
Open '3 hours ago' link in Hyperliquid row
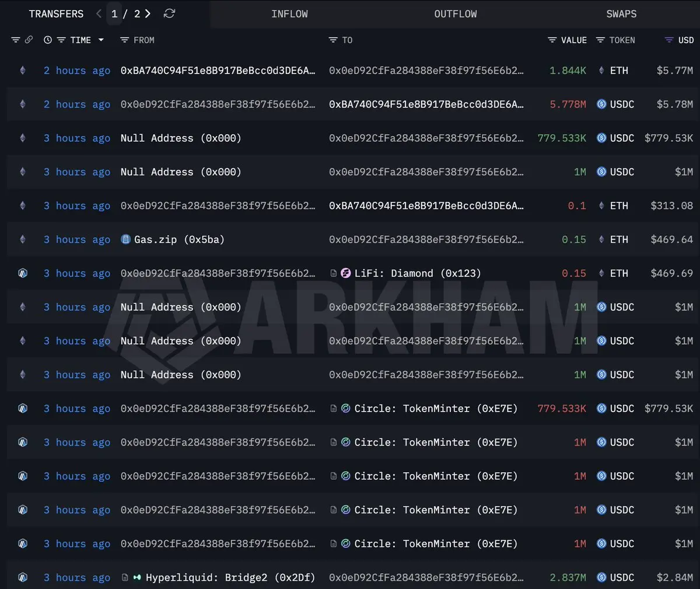(77, 577)
